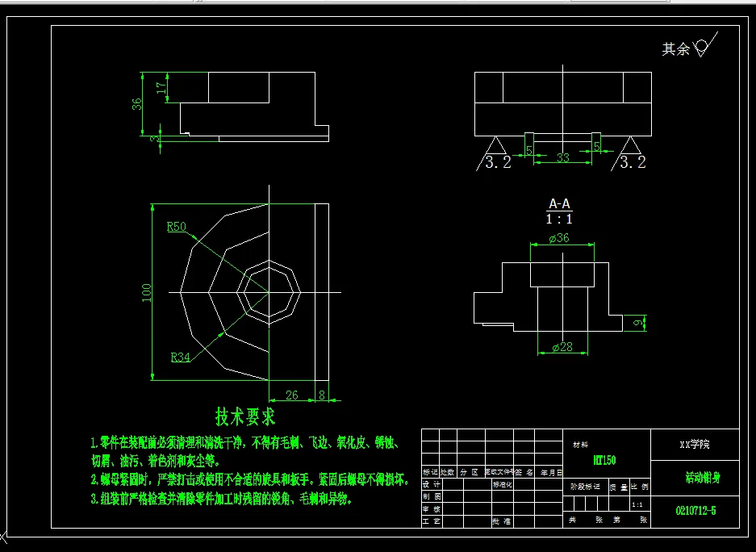Select the 36 height dimension in the side view
This screenshot has width=756, height=552.
coord(137,103)
